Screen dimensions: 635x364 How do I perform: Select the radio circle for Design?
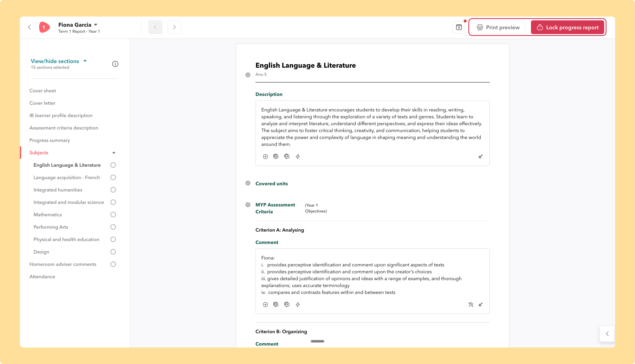coord(113,252)
